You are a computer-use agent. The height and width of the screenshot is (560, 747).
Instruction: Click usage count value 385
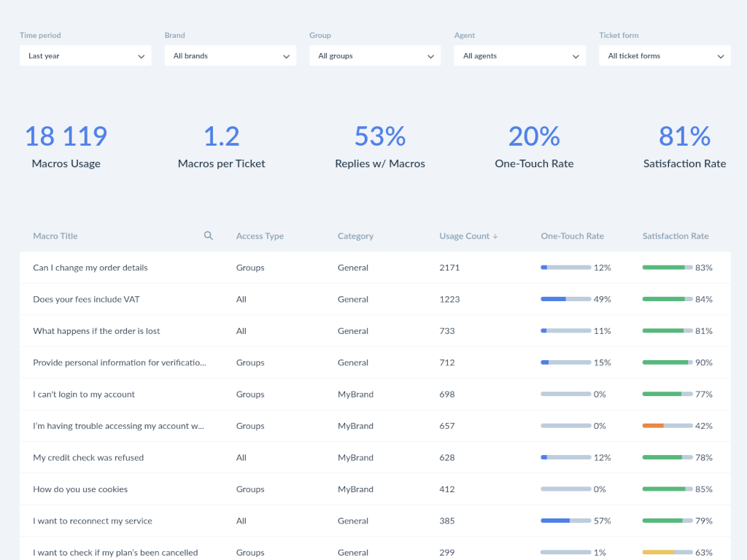447,521
